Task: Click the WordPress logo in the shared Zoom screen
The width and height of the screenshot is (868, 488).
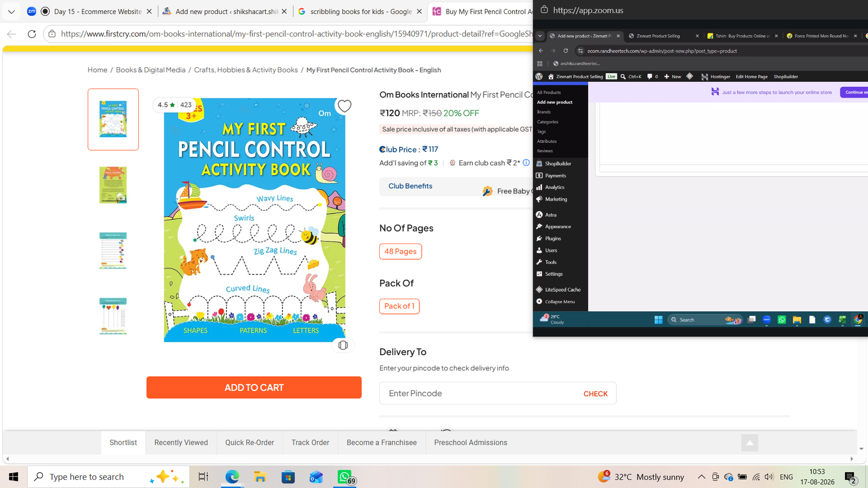Action: tap(539, 76)
